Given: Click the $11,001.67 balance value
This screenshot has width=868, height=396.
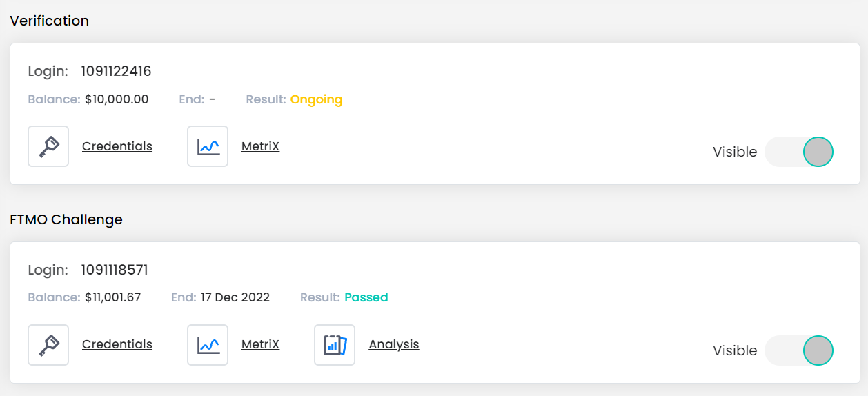Looking at the screenshot, I should (113, 297).
